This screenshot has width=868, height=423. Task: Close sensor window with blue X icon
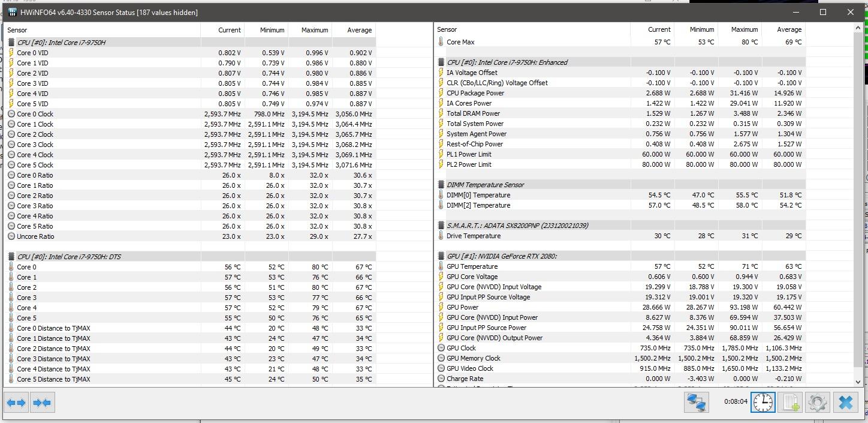[x=845, y=403]
